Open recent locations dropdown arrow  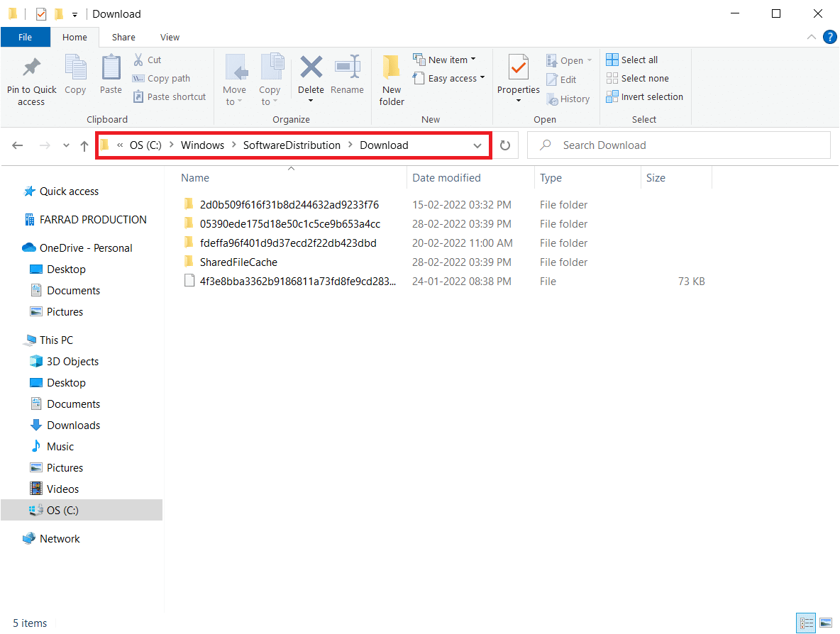click(x=66, y=145)
